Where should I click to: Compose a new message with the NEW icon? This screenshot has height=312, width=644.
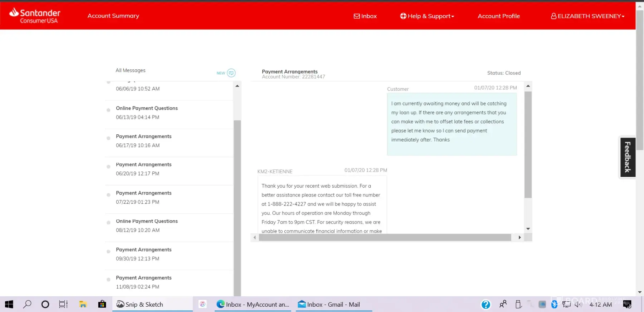[x=231, y=73]
